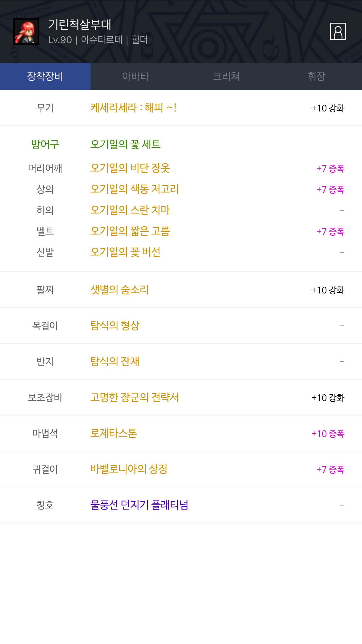
Task: Select 오기일의 스란 치마 bottom item
Action: 130,210
